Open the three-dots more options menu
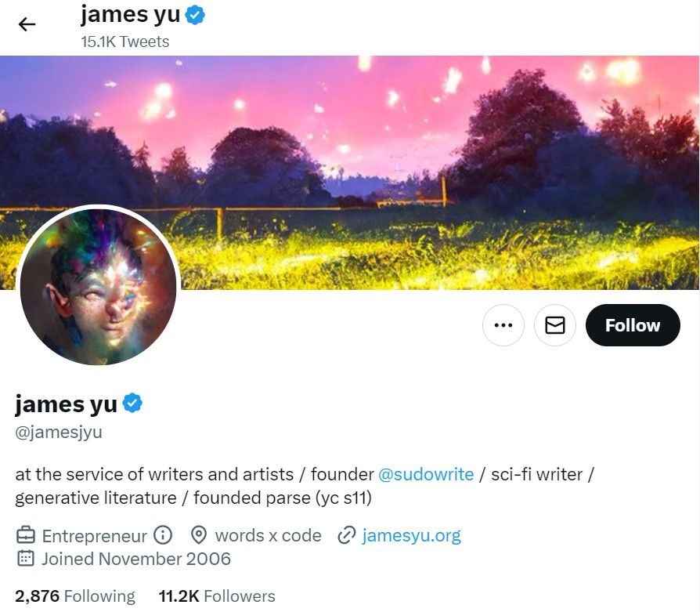 [503, 325]
